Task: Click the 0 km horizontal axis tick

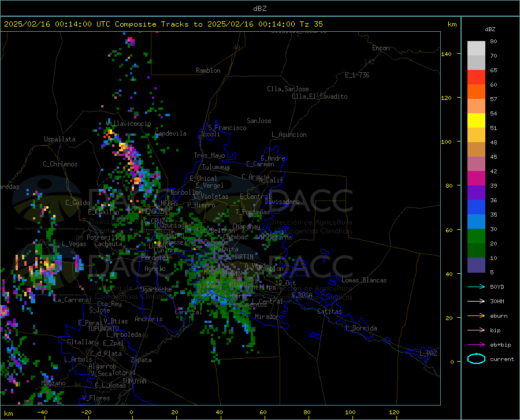Action: click(132, 412)
